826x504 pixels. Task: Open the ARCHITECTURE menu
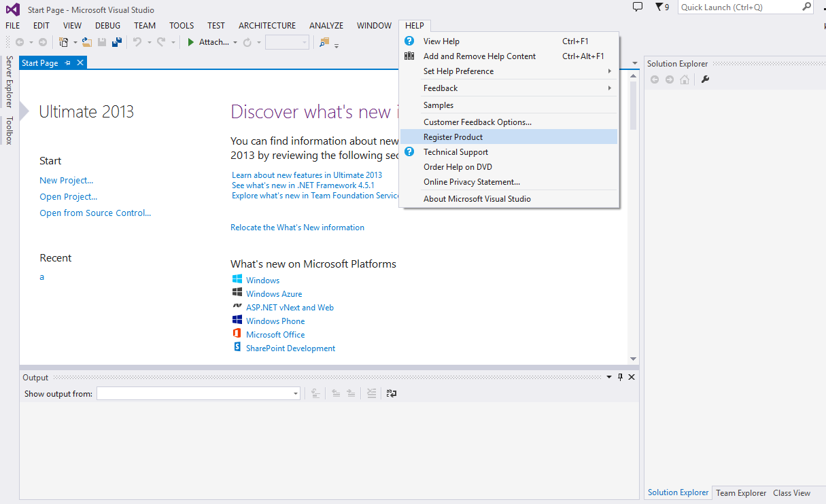(267, 26)
